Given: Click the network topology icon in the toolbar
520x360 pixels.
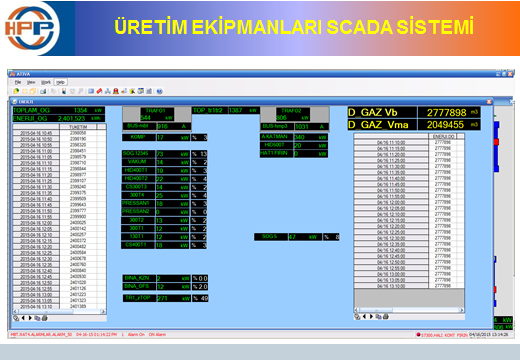Looking at the screenshot, I should 107,91.
